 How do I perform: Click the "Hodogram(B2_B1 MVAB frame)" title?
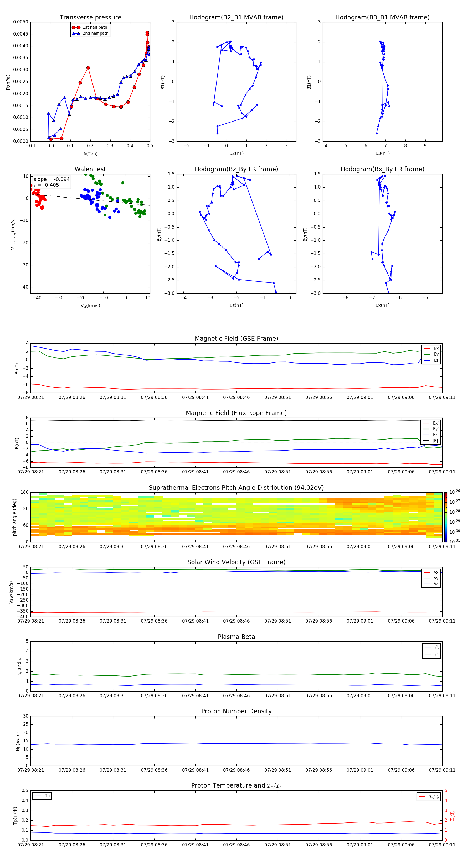click(x=236, y=18)
